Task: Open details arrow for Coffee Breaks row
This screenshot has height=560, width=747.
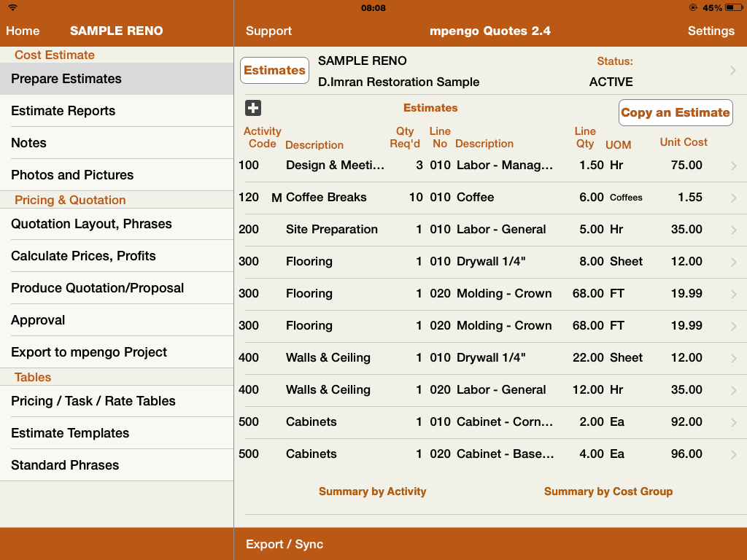Action: [x=734, y=198]
